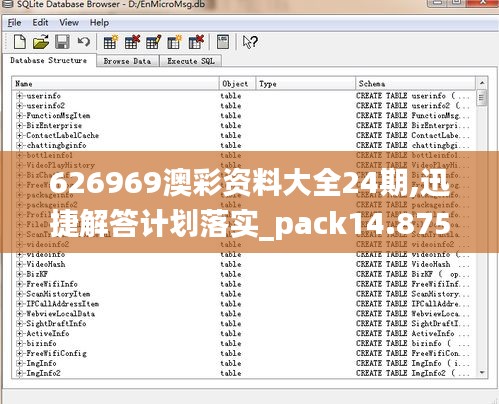Select the ImgInfo2 row name
The image size is (499, 404).
click(43, 373)
